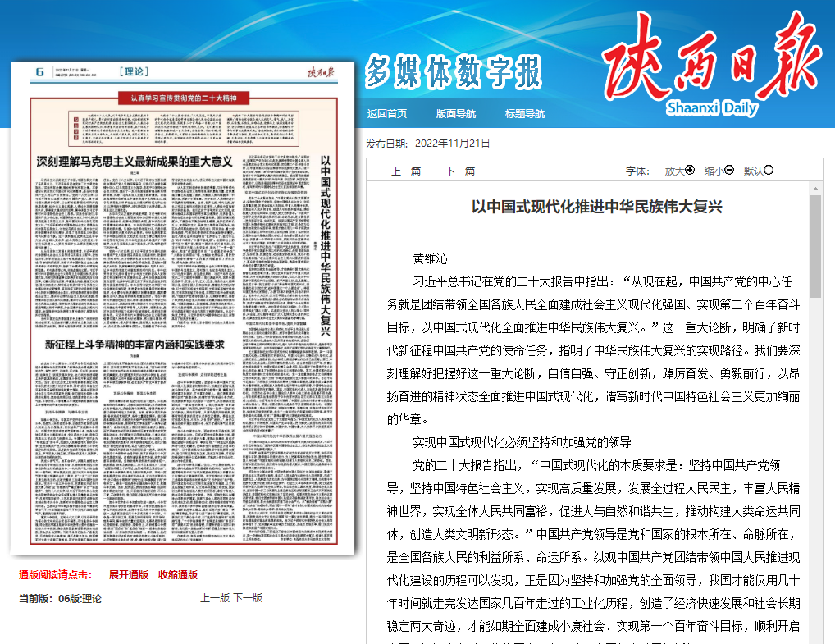Go to next article via 下一篇

coord(460,171)
